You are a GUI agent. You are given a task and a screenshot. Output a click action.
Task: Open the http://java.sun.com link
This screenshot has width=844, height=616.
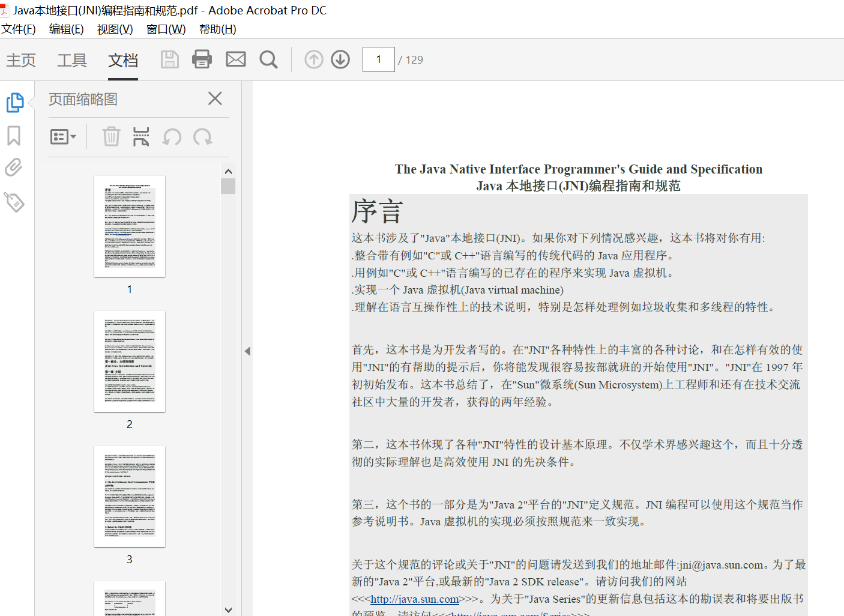[x=415, y=599]
